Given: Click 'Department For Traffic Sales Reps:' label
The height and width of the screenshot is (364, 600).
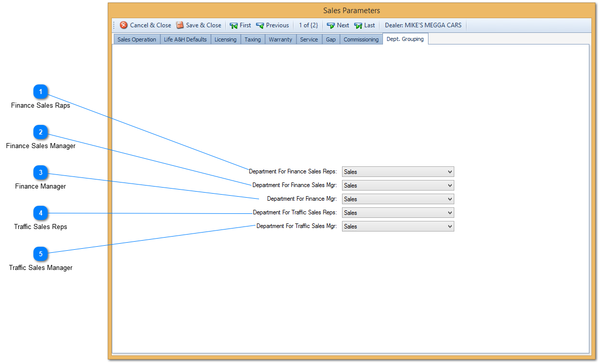Looking at the screenshot, I should 294,213.
